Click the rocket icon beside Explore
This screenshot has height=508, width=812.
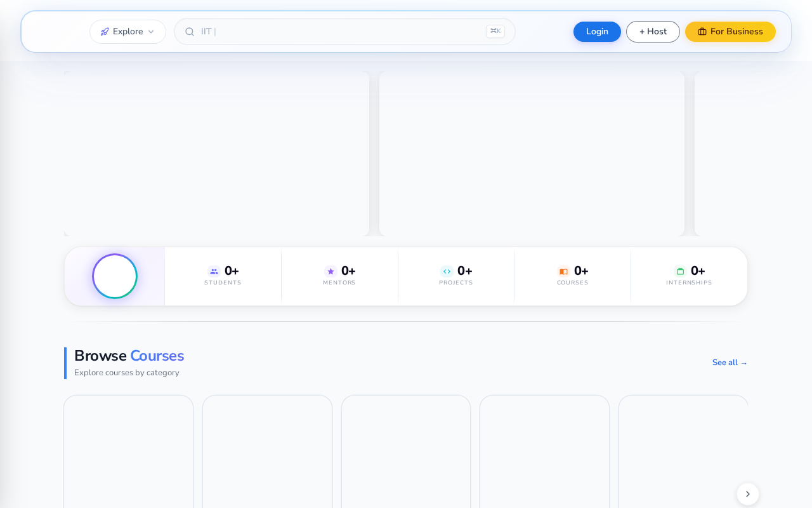[x=105, y=32]
